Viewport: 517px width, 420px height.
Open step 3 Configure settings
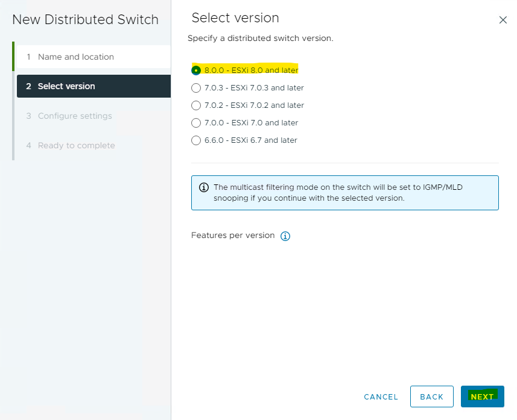click(74, 116)
